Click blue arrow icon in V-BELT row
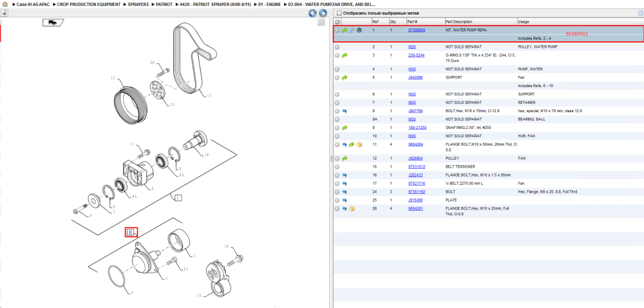The width and height of the screenshot is (644, 308). click(345, 184)
